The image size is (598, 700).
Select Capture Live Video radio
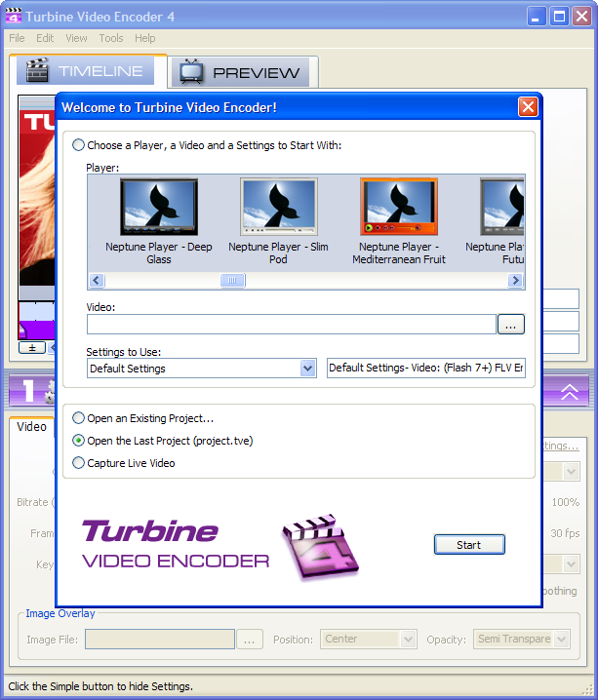point(78,463)
